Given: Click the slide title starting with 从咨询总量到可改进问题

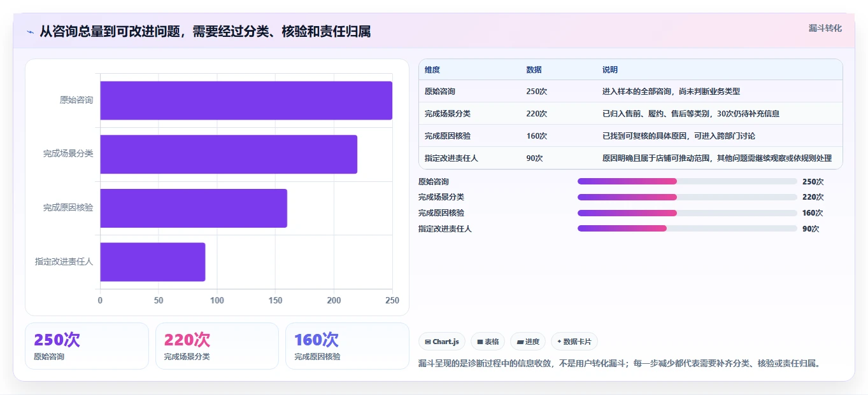Looking at the screenshot, I should pyautogui.click(x=205, y=31).
